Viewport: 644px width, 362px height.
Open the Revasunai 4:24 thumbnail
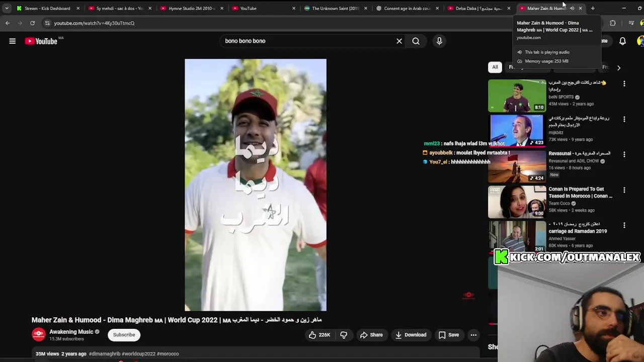(x=517, y=166)
